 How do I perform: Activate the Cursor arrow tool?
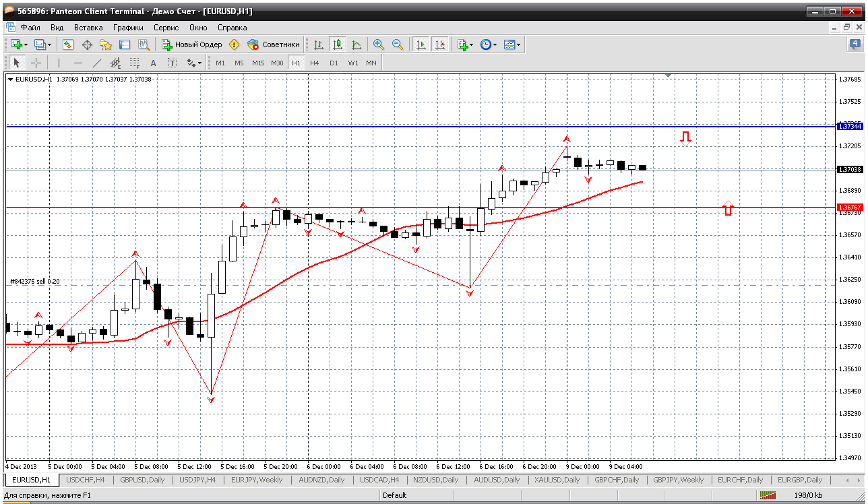tap(17, 63)
